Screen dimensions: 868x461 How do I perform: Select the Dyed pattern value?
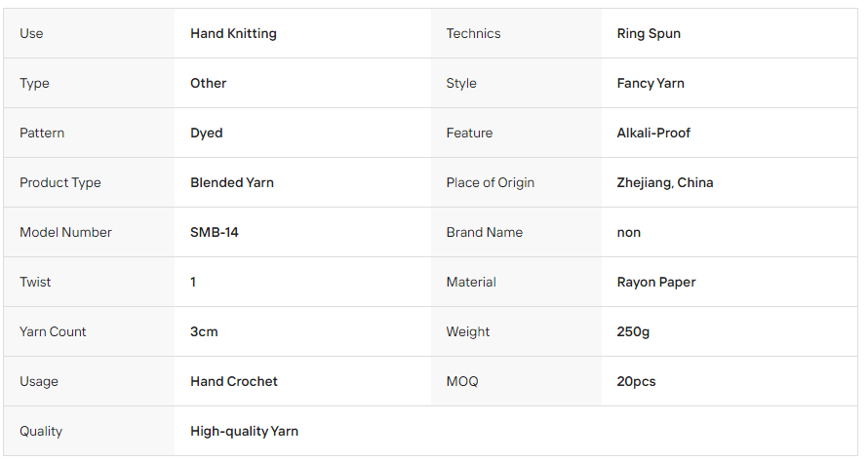tap(207, 133)
